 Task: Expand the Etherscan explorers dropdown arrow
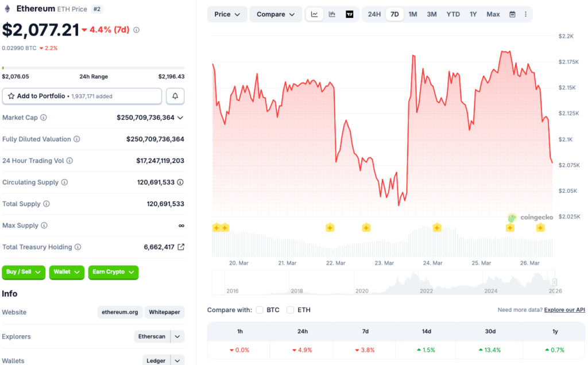coord(177,336)
